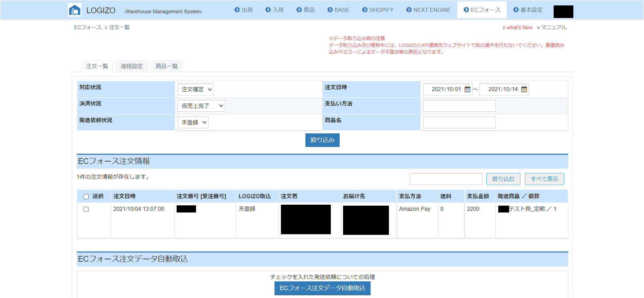Open the マニュアル link
The height and width of the screenshot is (298, 644).
tap(552, 27)
